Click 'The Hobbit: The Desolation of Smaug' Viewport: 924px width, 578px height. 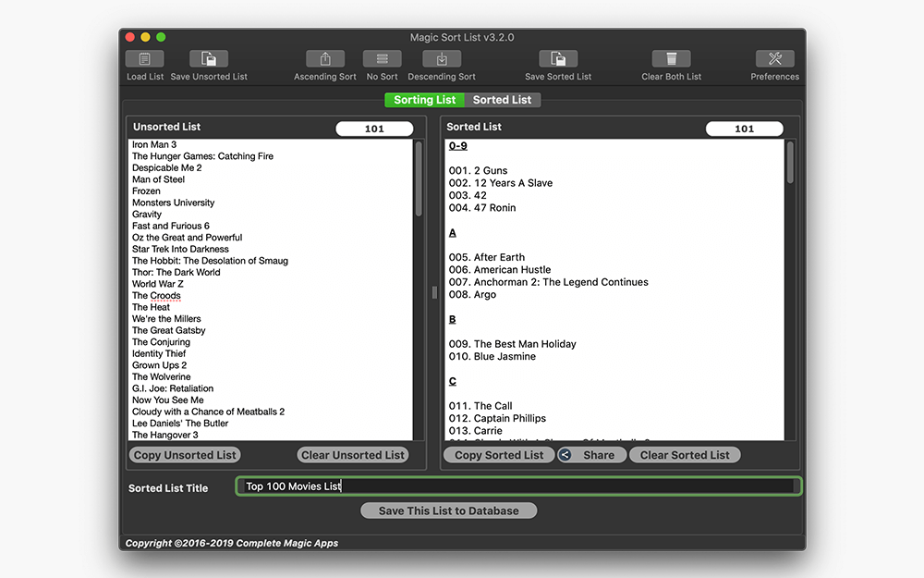tap(210, 261)
